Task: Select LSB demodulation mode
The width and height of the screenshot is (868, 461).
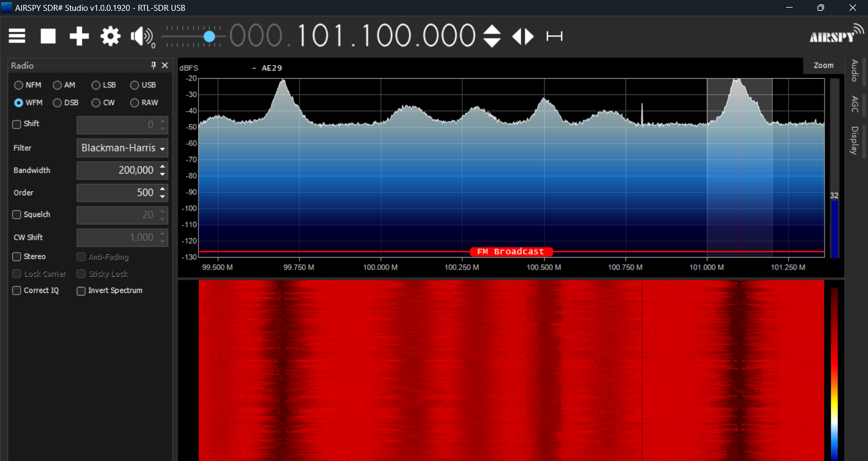Action: pyautogui.click(x=104, y=85)
